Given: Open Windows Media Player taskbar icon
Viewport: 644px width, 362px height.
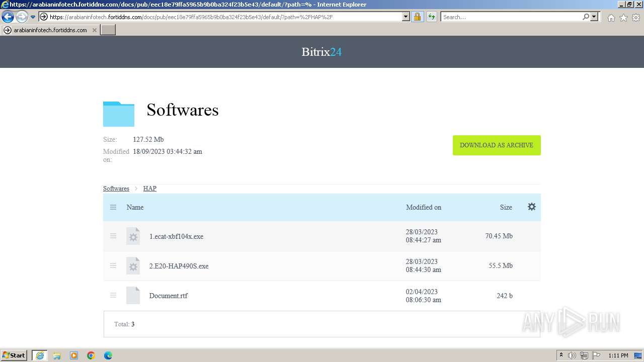Looking at the screenshot, I should tap(74, 355).
